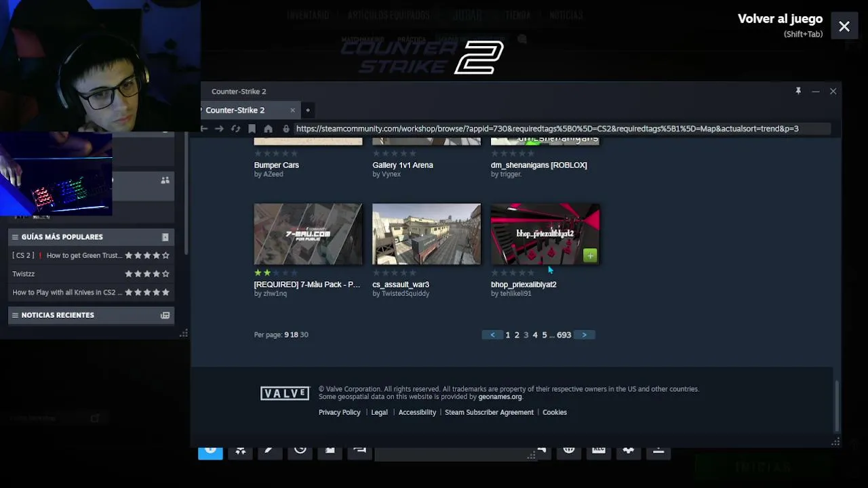This screenshot has width=868, height=488.
Task: Open Steam Subscriber Agreement link
Action: [489, 412]
